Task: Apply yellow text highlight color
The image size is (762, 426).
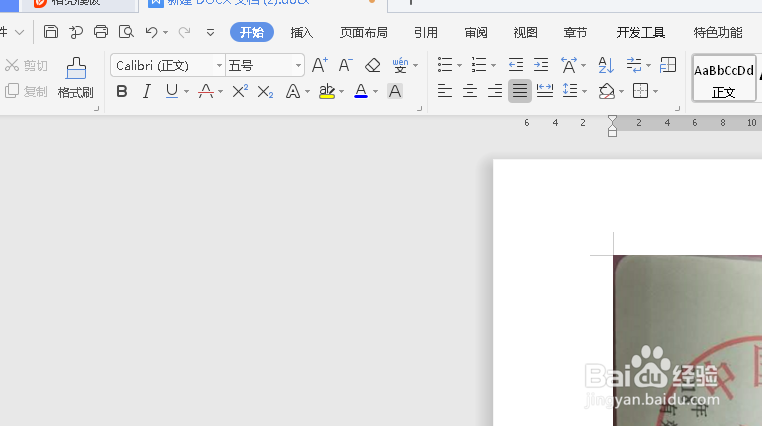Action: 327,91
